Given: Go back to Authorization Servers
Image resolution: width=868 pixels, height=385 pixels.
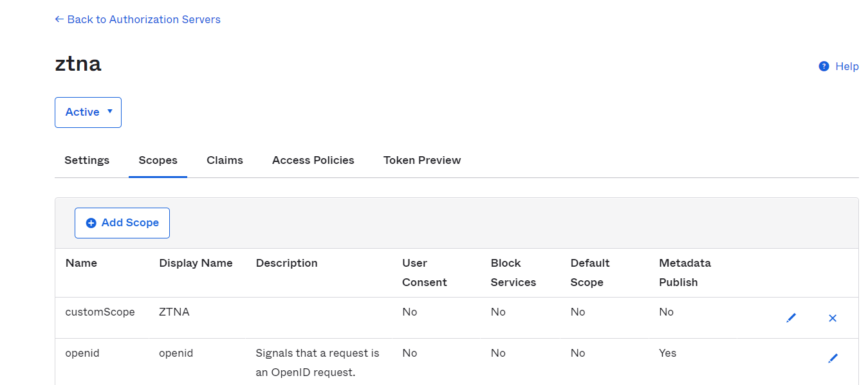Looking at the screenshot, I should tap(138, 19).
